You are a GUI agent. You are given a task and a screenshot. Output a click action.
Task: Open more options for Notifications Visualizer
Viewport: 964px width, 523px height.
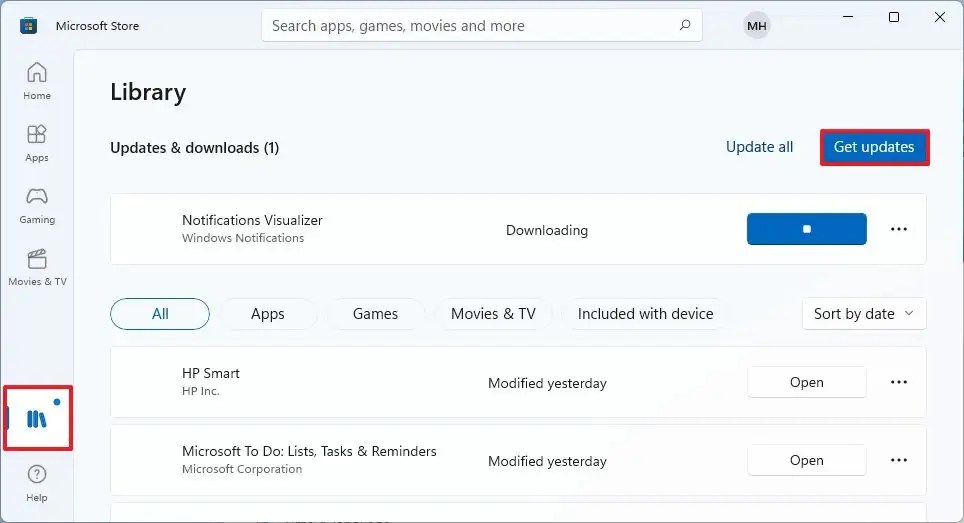coord(899,229)
